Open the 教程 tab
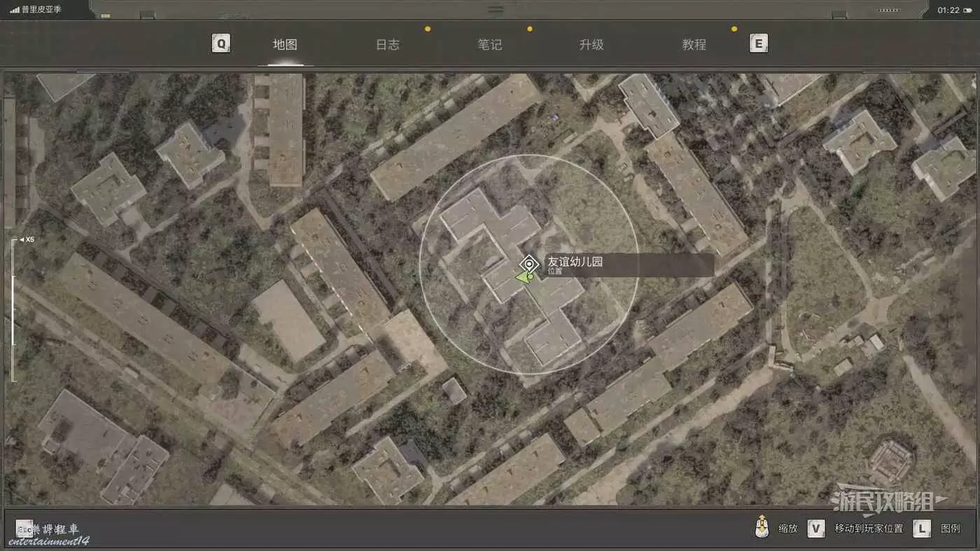Image resolution: width=980 pixels, height=551 pixels. (x=694, y=45)
